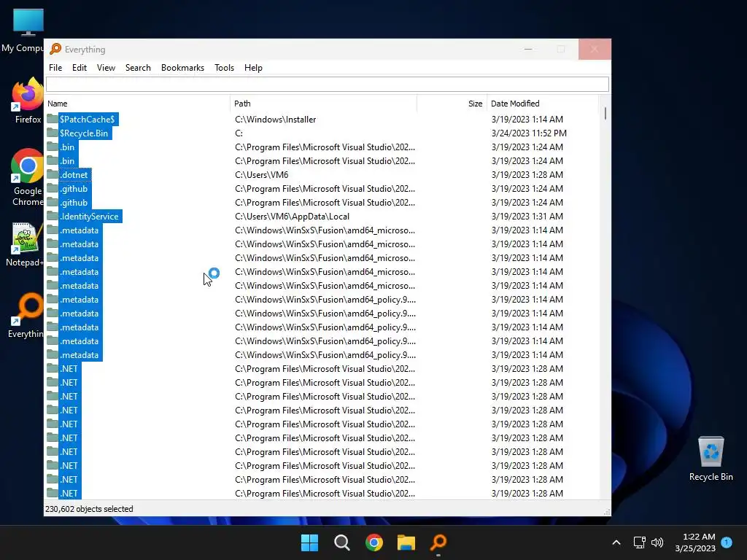Open the Edit menu
Viewport: 747px width, 560px height.
tap(79, 68)
